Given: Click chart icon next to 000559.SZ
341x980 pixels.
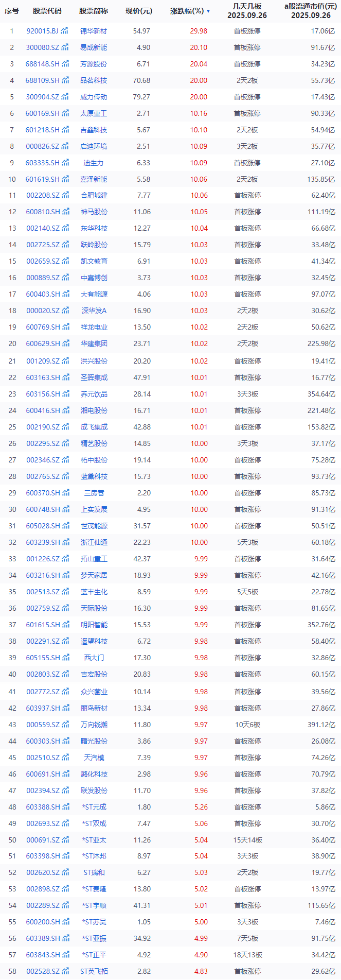Looking at the screenshot, I should [x=65, y=725].
